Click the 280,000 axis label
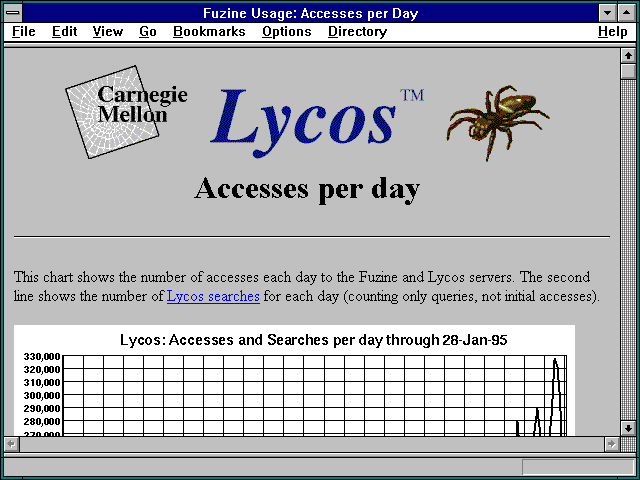This screenshot has width=640, height=480. 42,421
